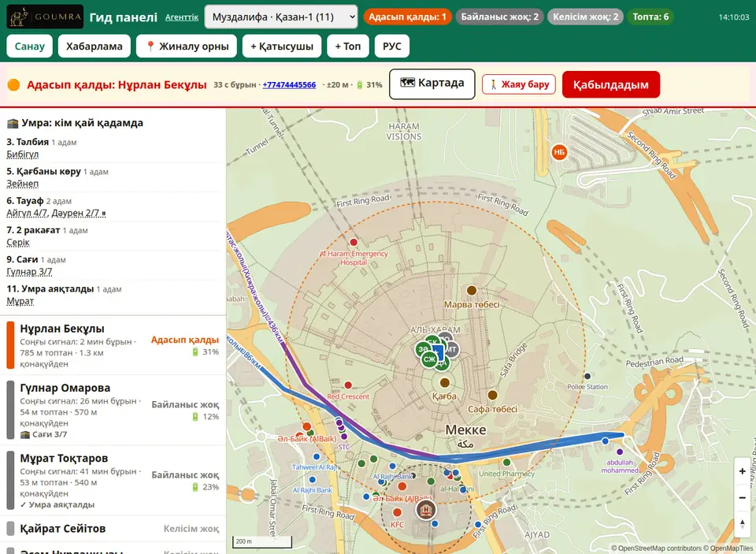
Task: Click the brown Қағба landmark dot
Action: point(444,383)
